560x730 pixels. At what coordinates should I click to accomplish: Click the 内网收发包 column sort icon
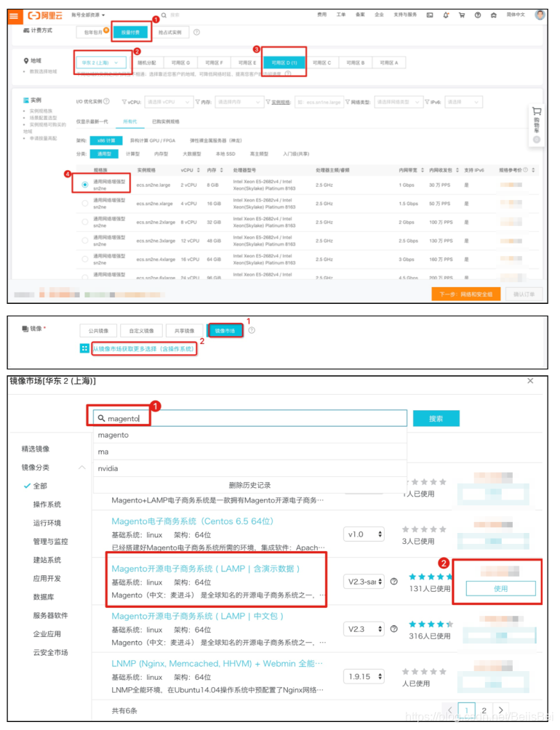[457, 170]
